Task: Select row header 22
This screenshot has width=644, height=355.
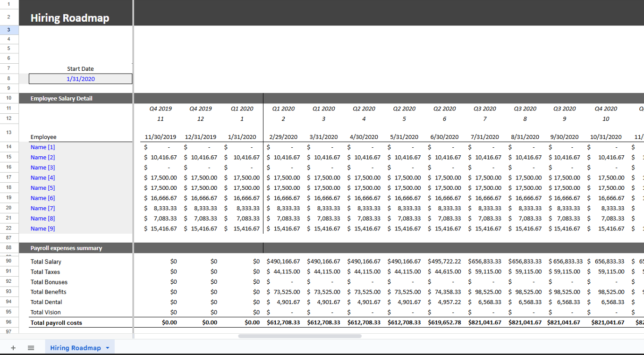Action: (9, 228)
